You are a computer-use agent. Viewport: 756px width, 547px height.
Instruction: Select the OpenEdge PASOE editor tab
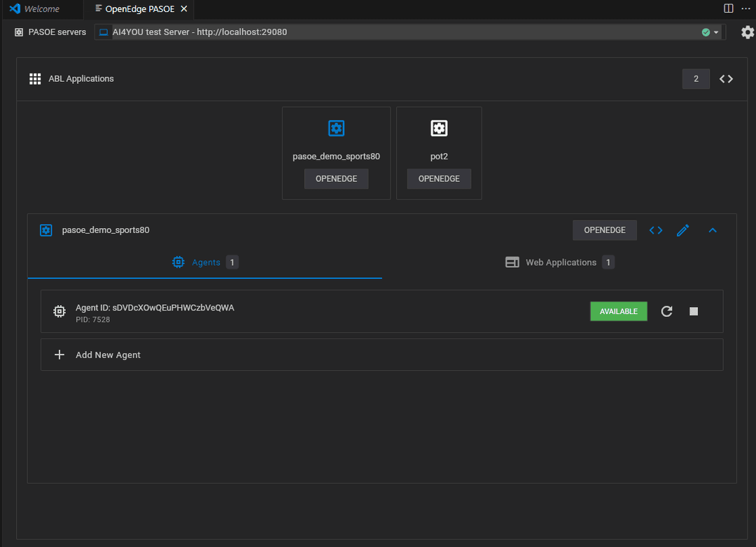pyautogui.click(x=140, y=9)
